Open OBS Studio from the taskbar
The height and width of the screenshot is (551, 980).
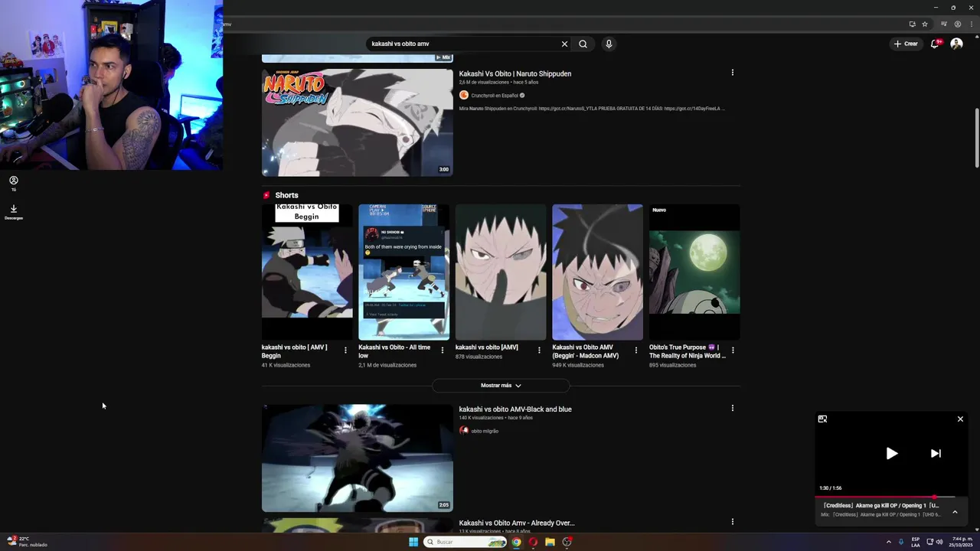coord(567,542)
